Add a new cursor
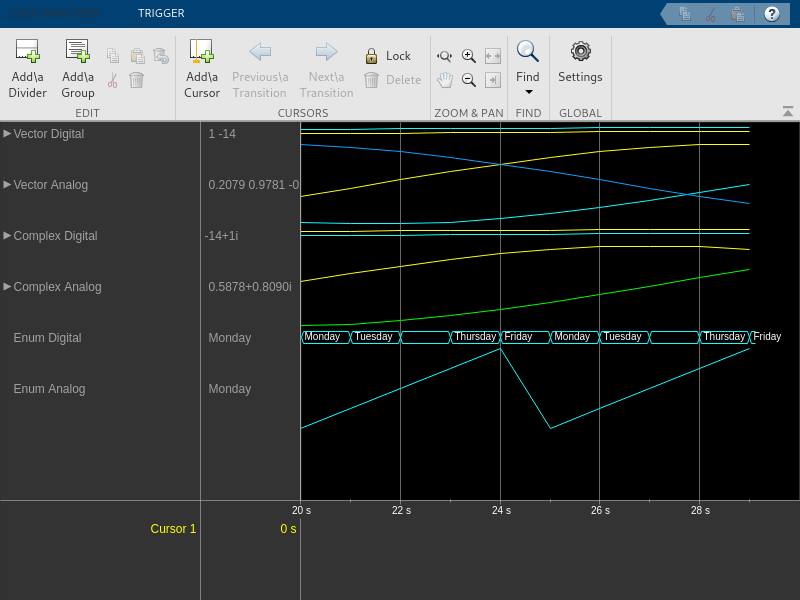The height and width of the screenshot is (600, 800). 202,68
